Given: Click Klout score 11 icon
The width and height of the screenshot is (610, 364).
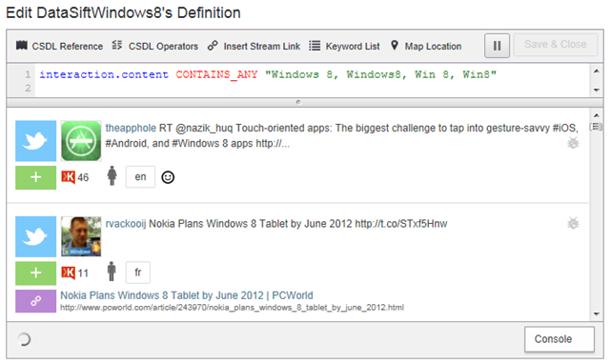Looking at the screenshot, I should (68, 273).
